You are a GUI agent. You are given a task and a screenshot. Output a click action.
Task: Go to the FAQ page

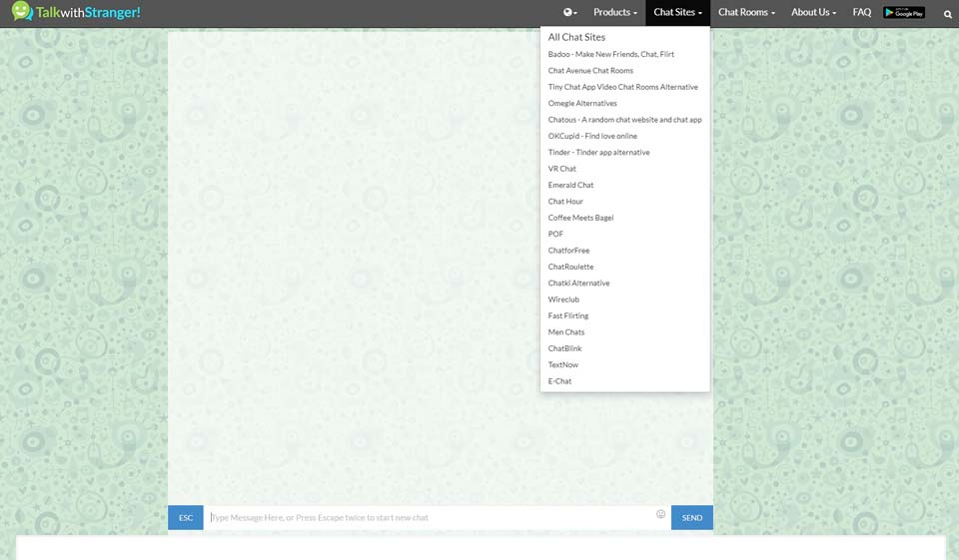tap(861, 13)
